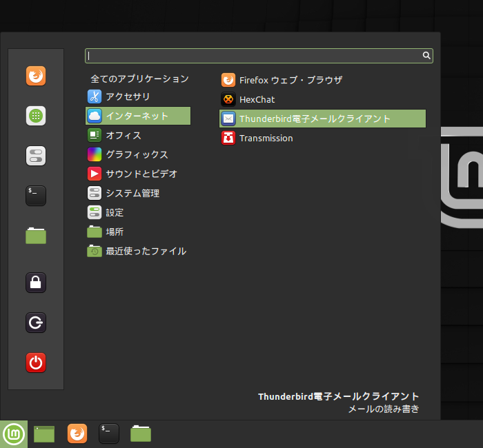Open 最近使ったファイル category
The image size is (483, 448).
(x=138, y=251)
